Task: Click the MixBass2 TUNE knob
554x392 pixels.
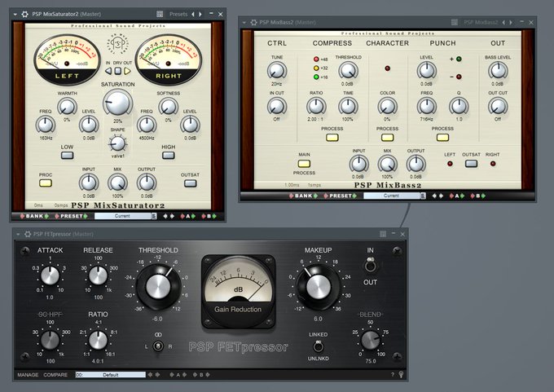Action: click(x=277, y=71)
